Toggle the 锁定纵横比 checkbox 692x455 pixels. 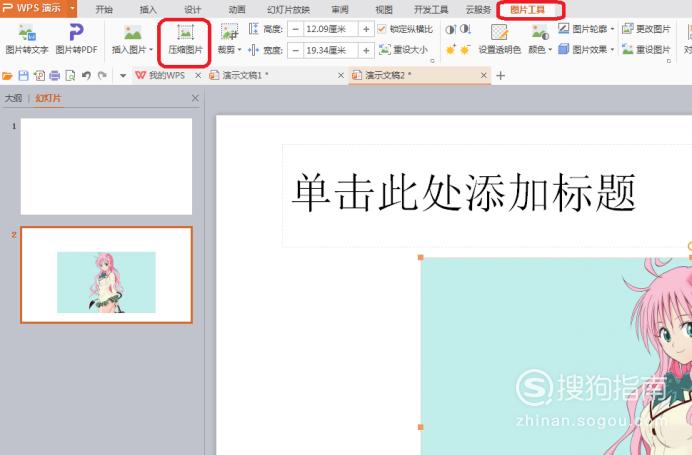click(382, 29)
